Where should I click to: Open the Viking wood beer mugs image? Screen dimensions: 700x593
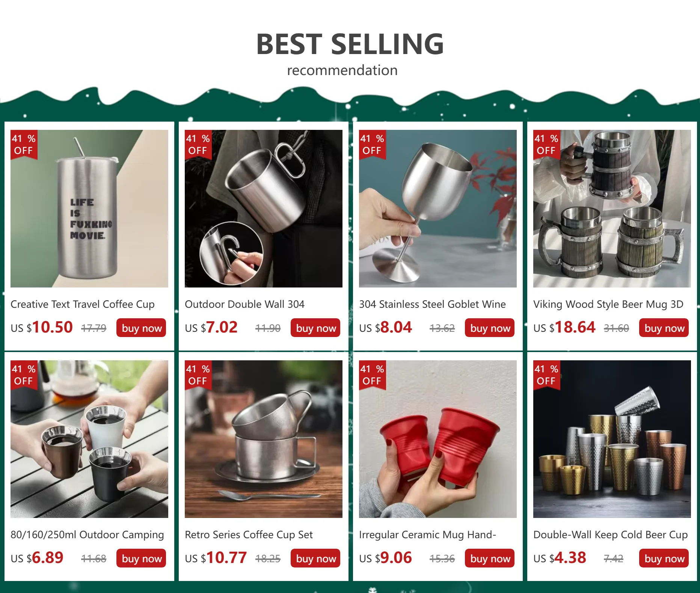pyautogui.click(x=612, y=209)
